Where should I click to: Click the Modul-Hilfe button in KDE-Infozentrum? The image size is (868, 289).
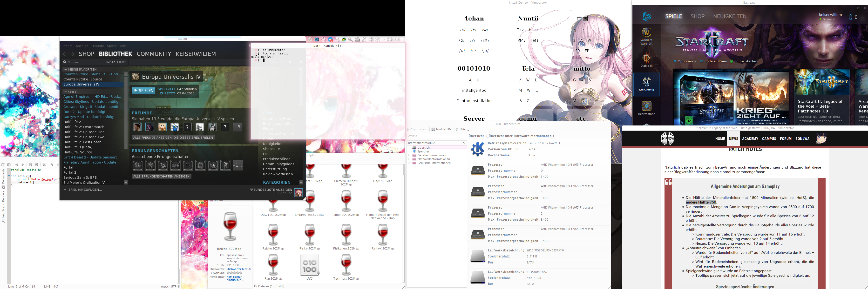coord(441,130)
